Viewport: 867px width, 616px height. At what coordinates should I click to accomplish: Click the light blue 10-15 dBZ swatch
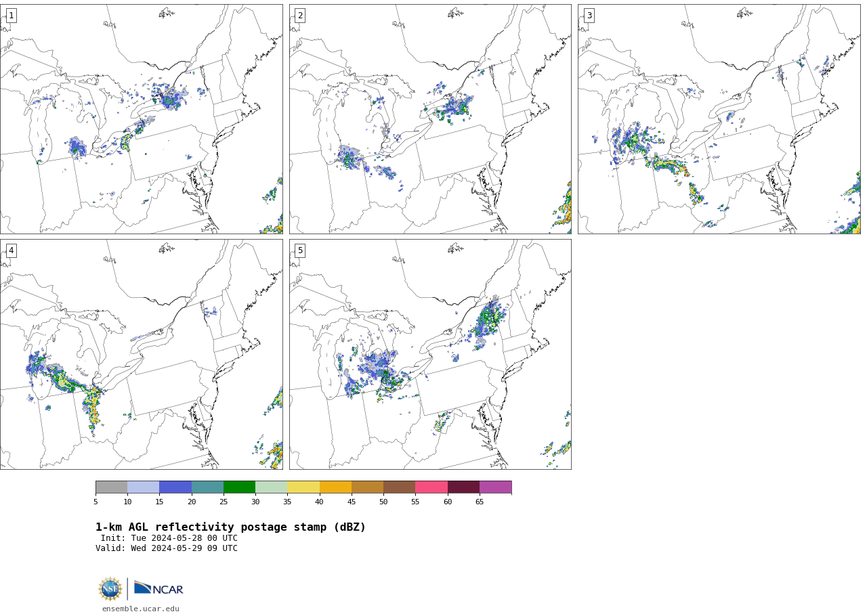(x=143, y=487)
